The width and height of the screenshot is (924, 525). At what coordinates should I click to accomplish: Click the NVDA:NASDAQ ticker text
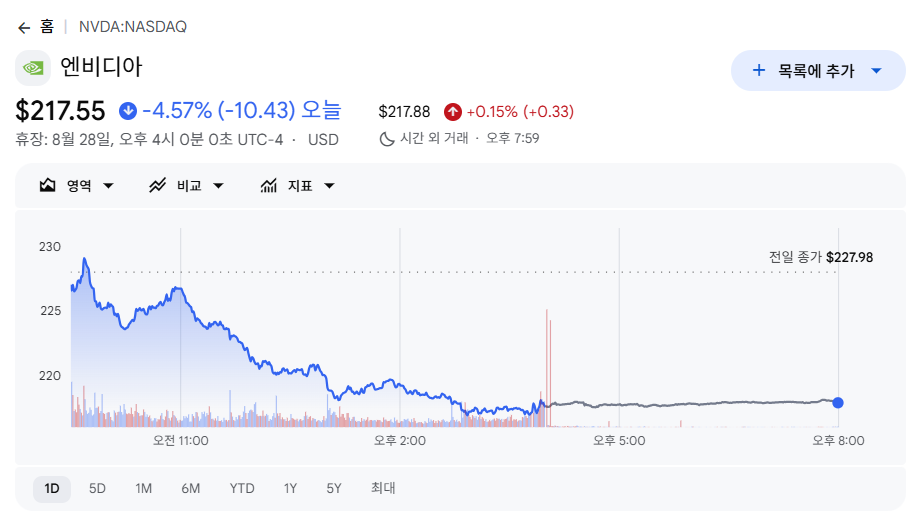tap(133, 27)
